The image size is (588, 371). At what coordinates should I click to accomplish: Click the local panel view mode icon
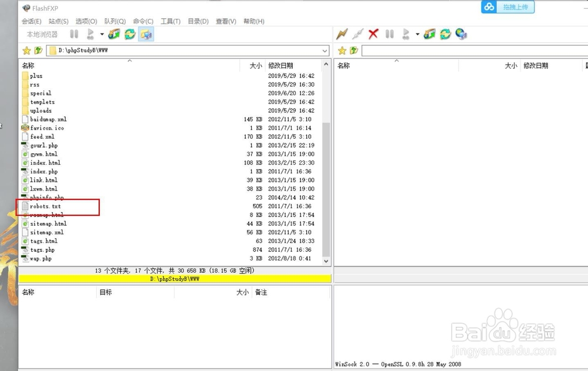[146, 34]
